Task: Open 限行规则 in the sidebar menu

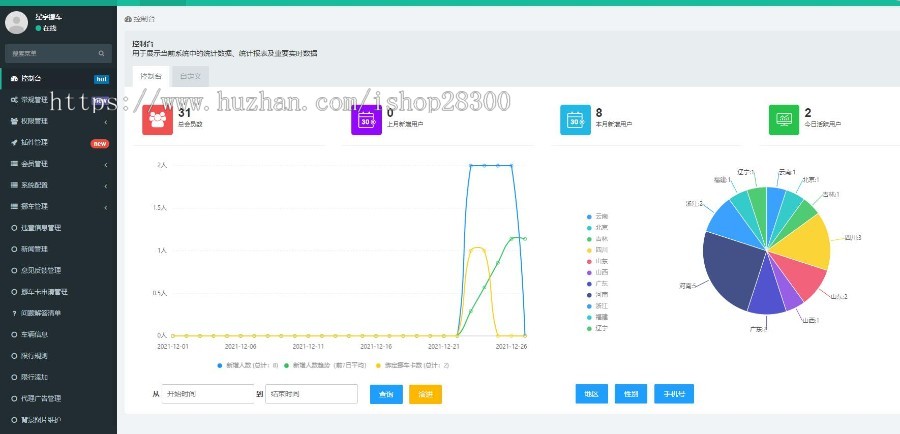Action: pyautogui.click(x=59, y=356)
